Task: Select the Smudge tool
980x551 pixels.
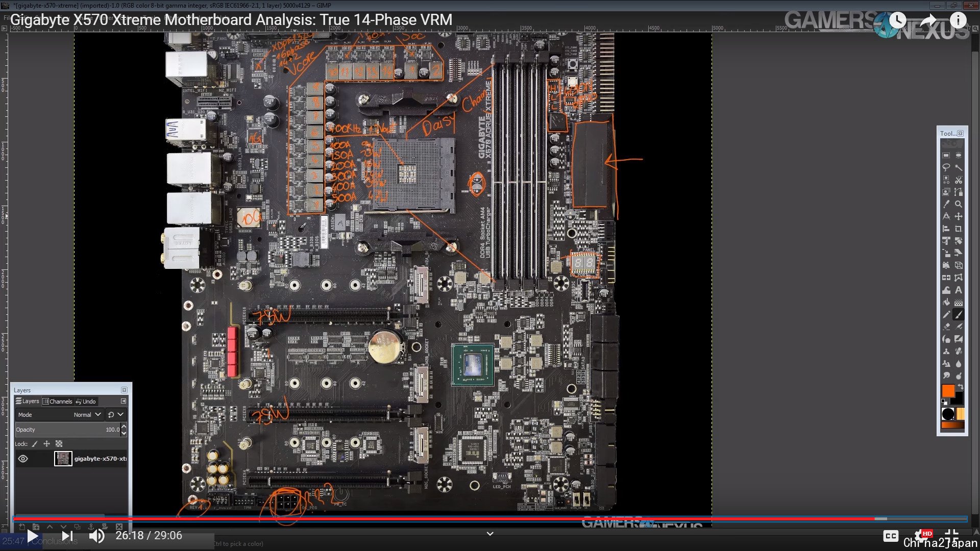Action: point(946,376)
